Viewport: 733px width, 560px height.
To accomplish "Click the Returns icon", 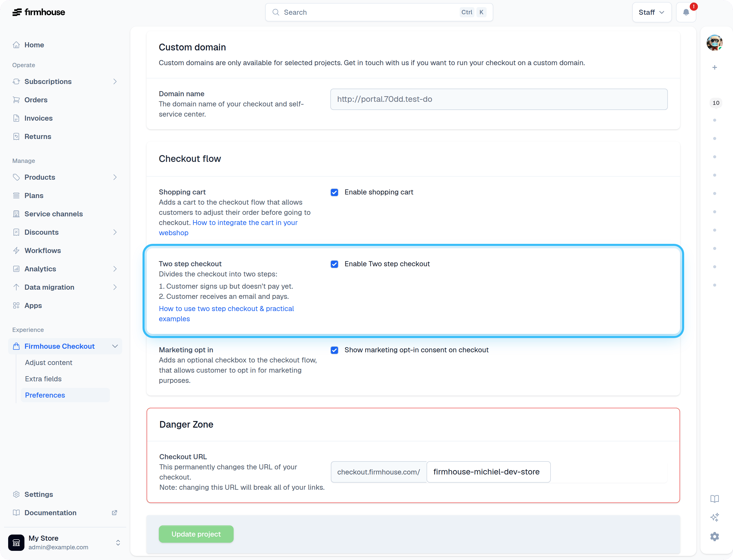I will click(16, 137).
